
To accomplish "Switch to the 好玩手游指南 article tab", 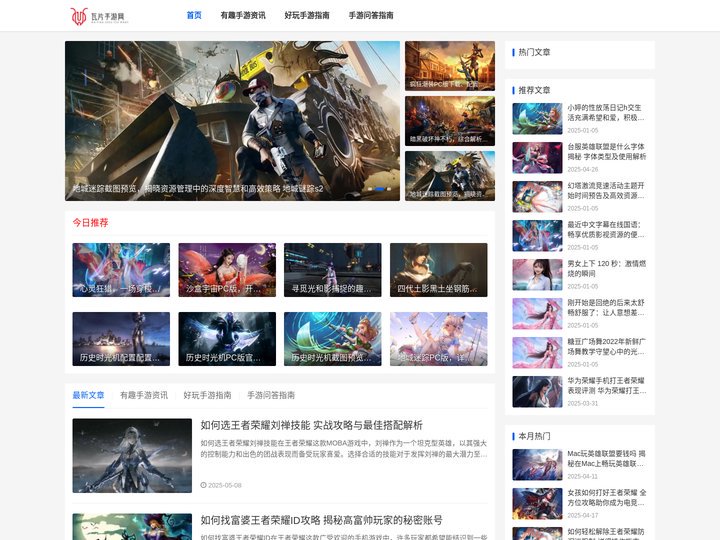I will (x=207, y=395).
